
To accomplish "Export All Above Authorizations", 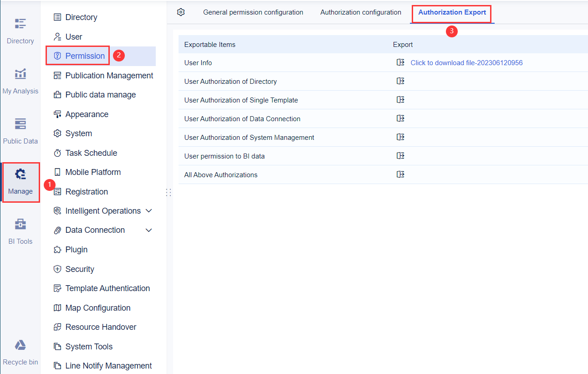I will [400, 174].
